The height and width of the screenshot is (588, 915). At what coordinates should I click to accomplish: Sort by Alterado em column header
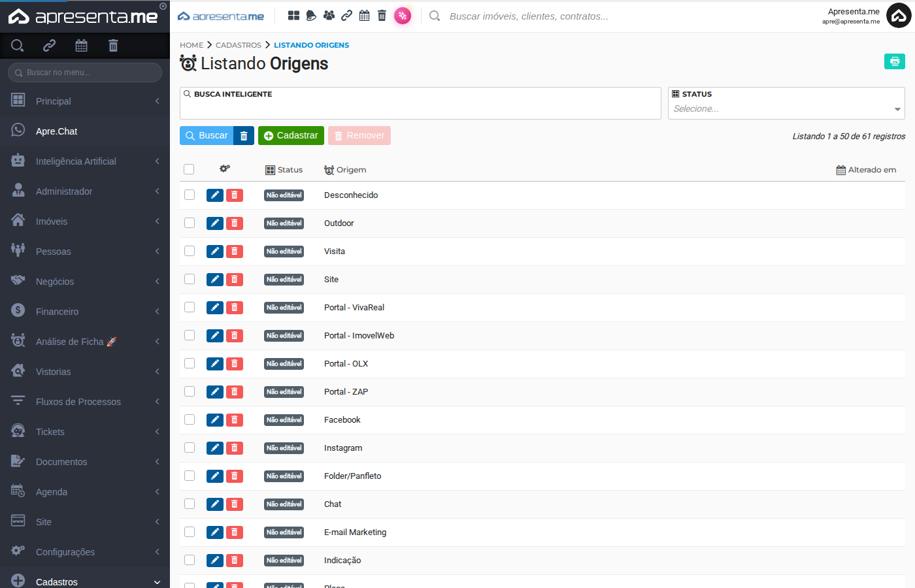866,170
